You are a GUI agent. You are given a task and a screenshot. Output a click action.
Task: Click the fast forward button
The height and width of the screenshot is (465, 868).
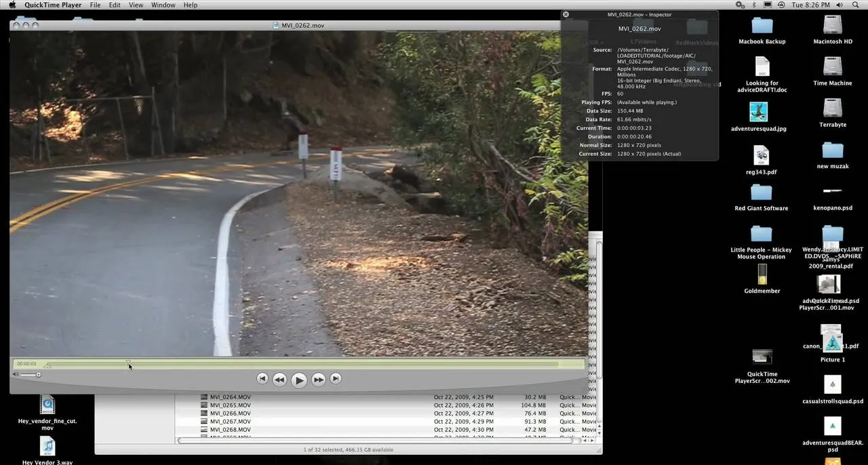coord(319,380)
